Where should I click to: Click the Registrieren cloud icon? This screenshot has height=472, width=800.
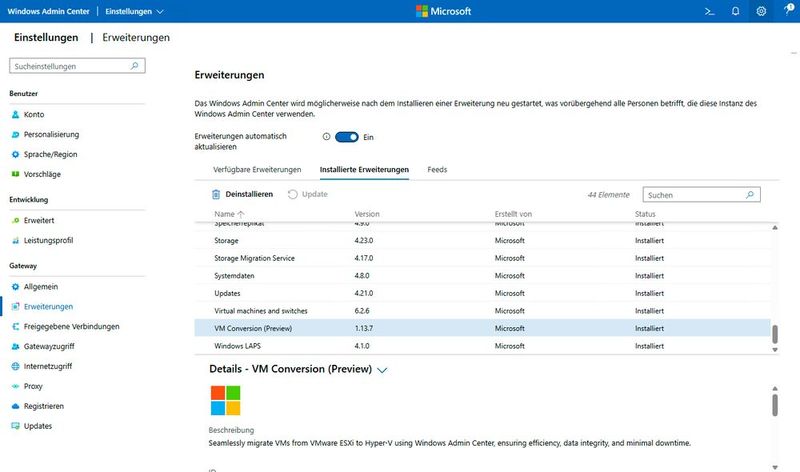15,406
